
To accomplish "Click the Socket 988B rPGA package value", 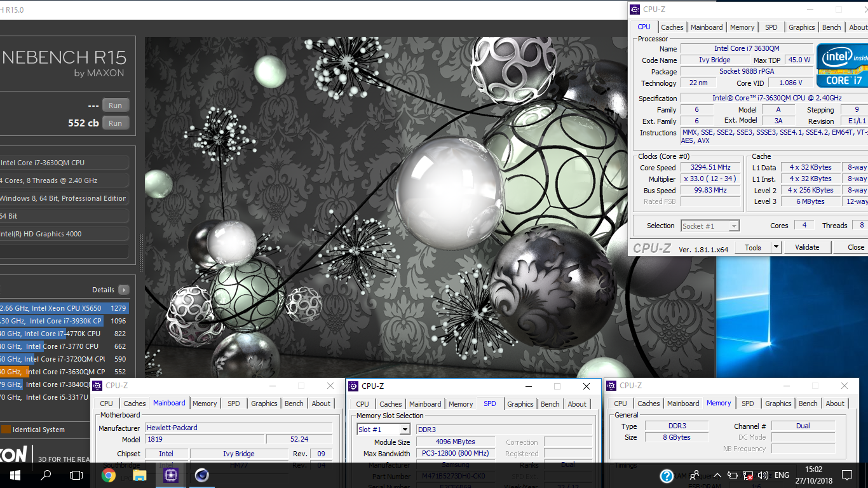I will (747, 71).
